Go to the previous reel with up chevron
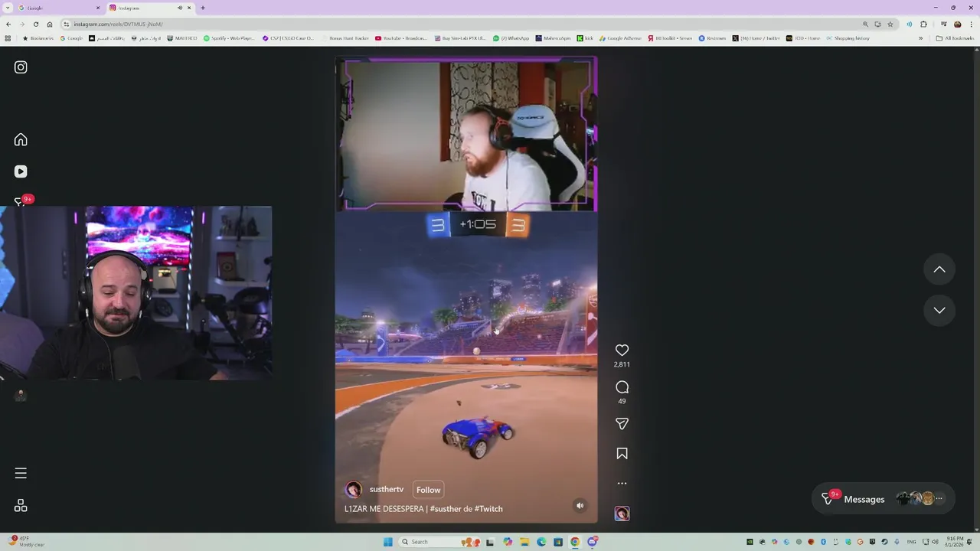This screenshot has width=980, height=551. point(939,269)
